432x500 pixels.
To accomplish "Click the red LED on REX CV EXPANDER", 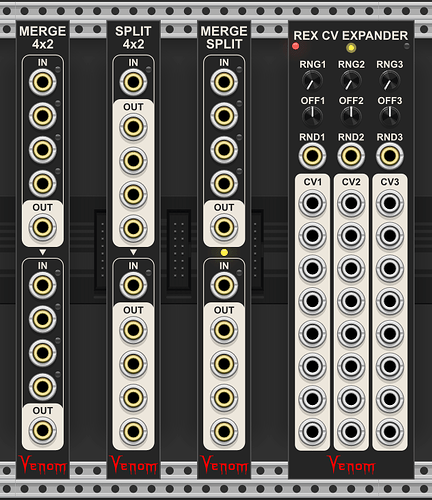I will click(295, 46).
